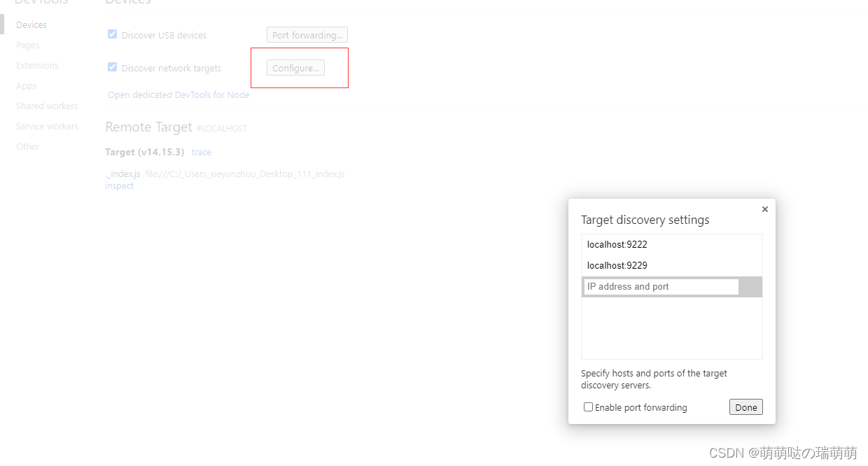Image resolution: width=868 pixels, height=466 pixels.
Task: Toggle Discover network targets checkbox
Action: pyautogui.click(x=112, y=67)
